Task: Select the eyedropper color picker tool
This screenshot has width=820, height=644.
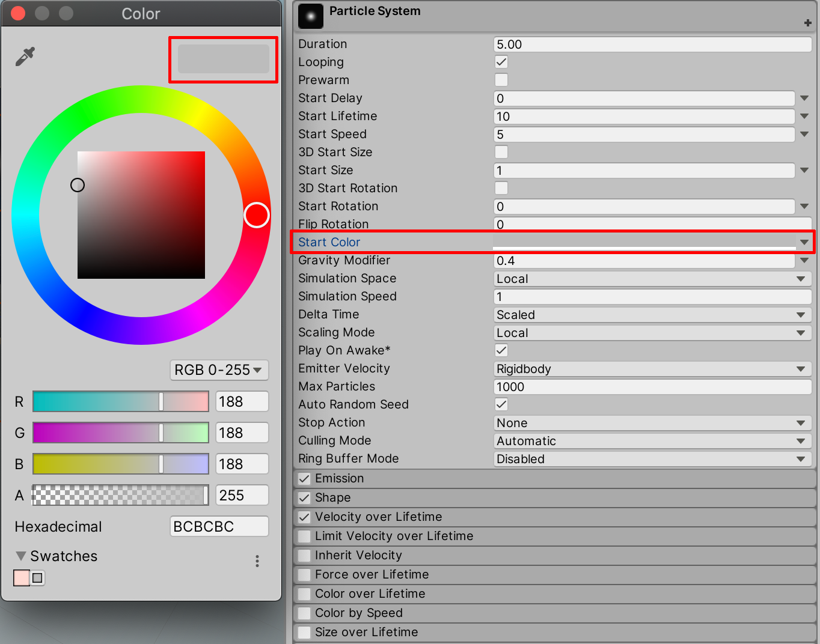Action: coord(25,56)
